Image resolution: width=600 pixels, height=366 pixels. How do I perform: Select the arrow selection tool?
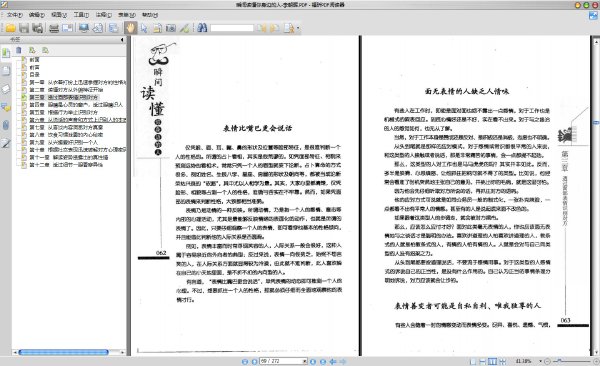pyautogui.click(x=144, y=28)
